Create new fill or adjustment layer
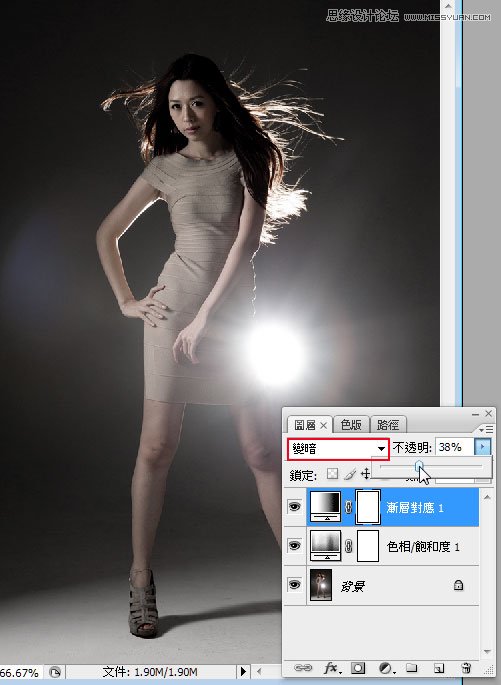 [386, 668]
